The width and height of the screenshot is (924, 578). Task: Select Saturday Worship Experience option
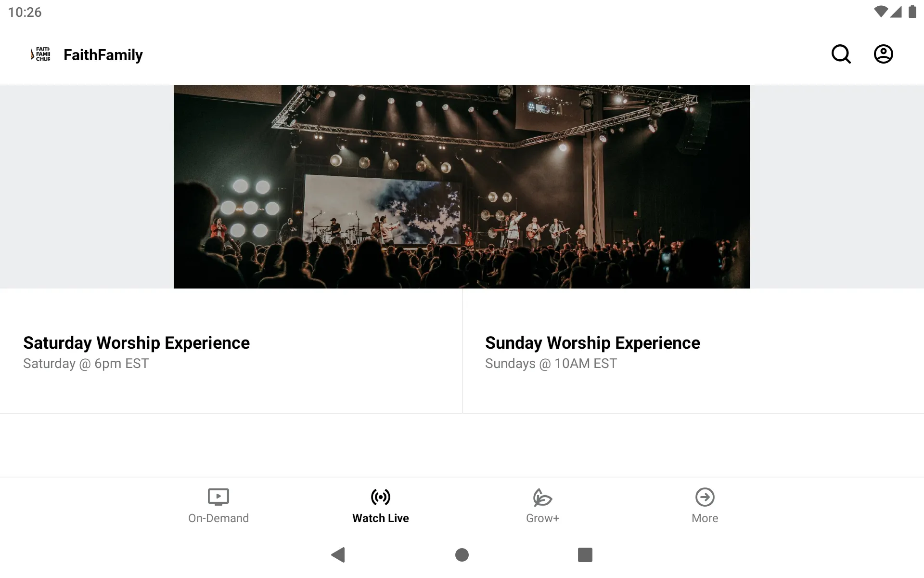coord(136,342)
